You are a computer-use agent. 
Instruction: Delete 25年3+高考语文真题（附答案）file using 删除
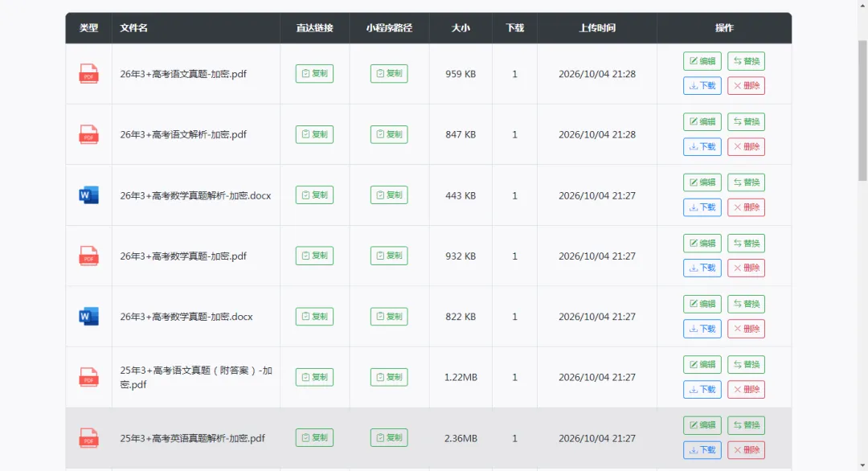point(746,390)
